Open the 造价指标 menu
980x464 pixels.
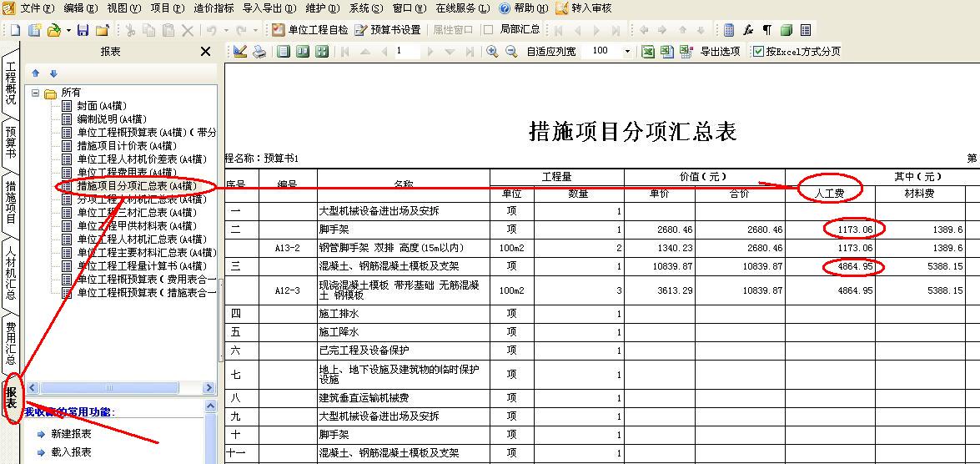(214, 8)
